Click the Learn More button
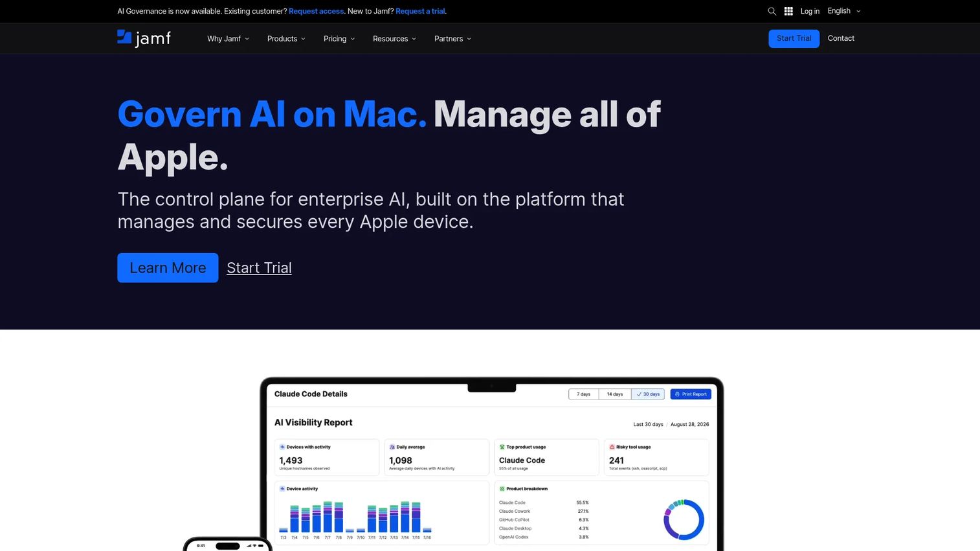Screen dimensions: 980x551 [x=168, y=268]
